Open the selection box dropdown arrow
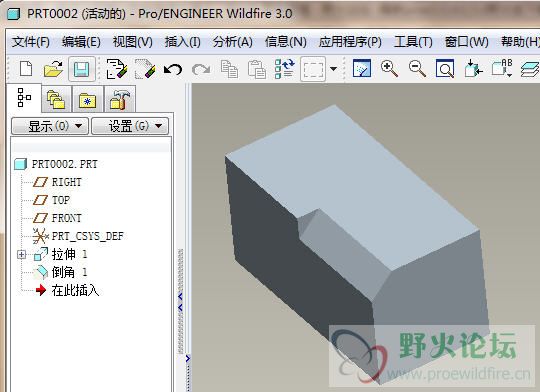 (333, 69)
